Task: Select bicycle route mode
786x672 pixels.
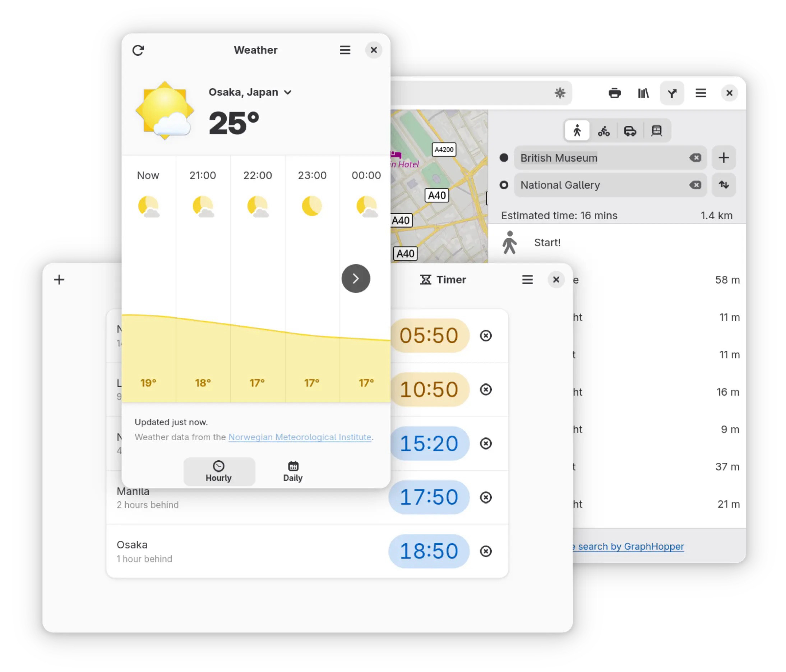Action: pyautogui.click(x=604, y=131)
